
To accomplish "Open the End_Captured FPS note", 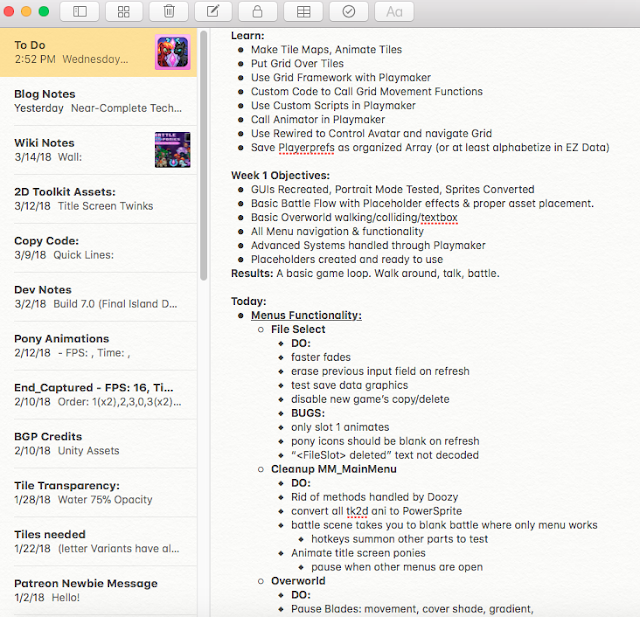I will 98,395.
